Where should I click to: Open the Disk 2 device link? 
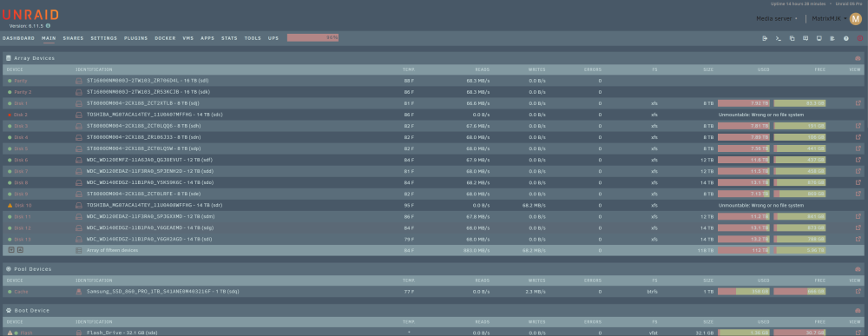point(21,115)
